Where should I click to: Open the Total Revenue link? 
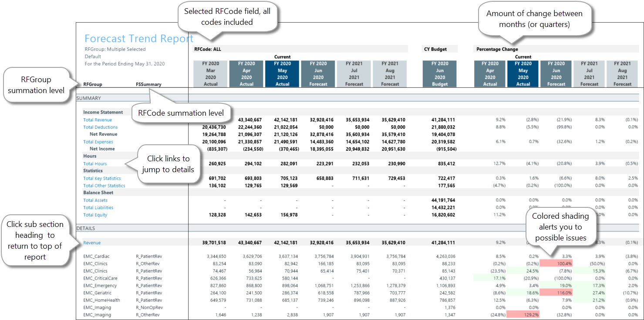tap(98, 120)
